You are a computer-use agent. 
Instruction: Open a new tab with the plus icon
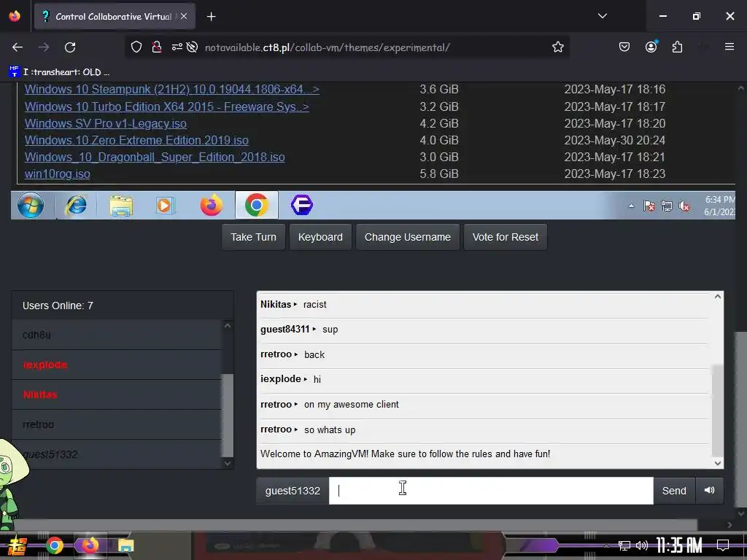[211, 17]
